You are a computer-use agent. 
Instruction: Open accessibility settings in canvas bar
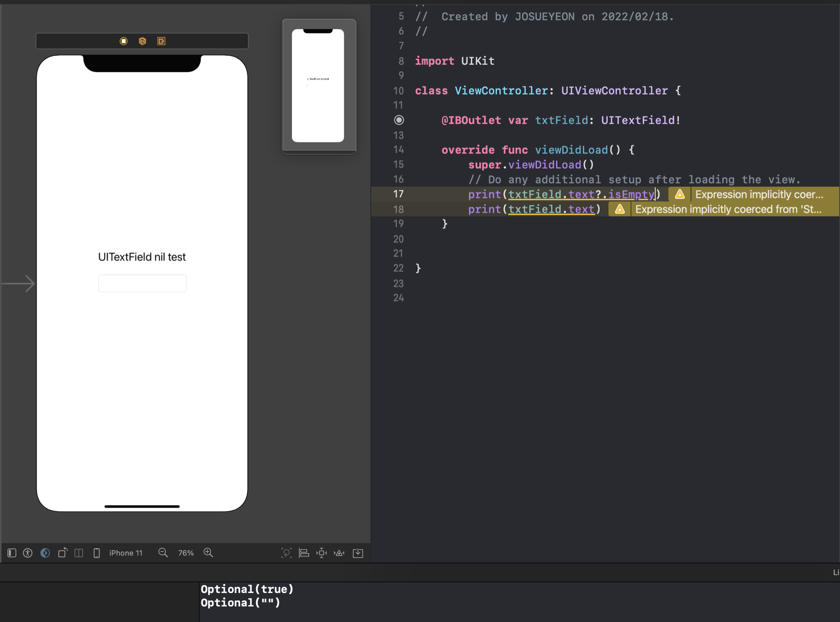click(28, 553)
